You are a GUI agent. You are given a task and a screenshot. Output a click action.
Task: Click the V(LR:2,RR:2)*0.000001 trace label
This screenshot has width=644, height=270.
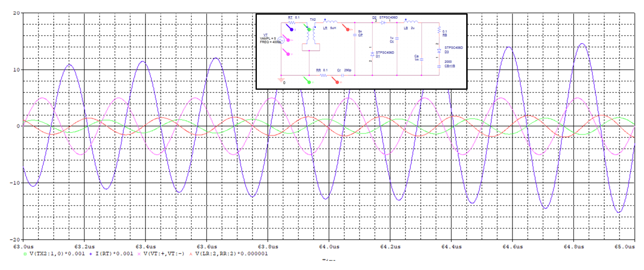click(231, 254)
